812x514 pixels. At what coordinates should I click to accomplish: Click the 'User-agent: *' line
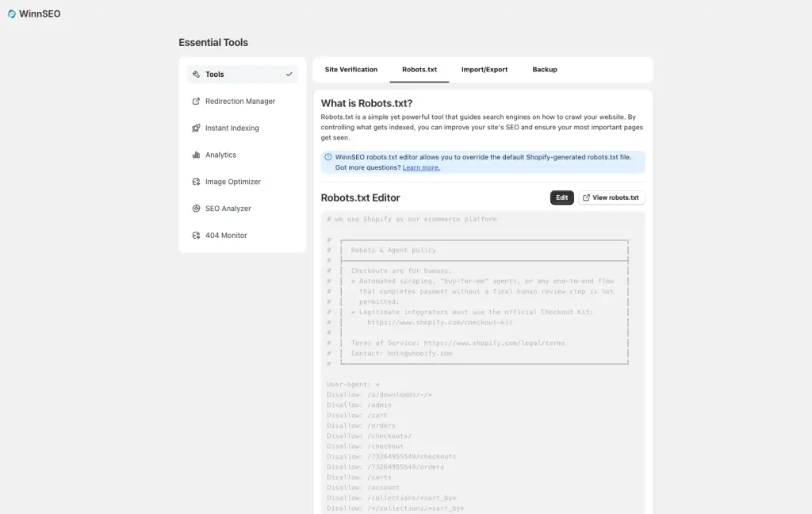pos(353,385)
